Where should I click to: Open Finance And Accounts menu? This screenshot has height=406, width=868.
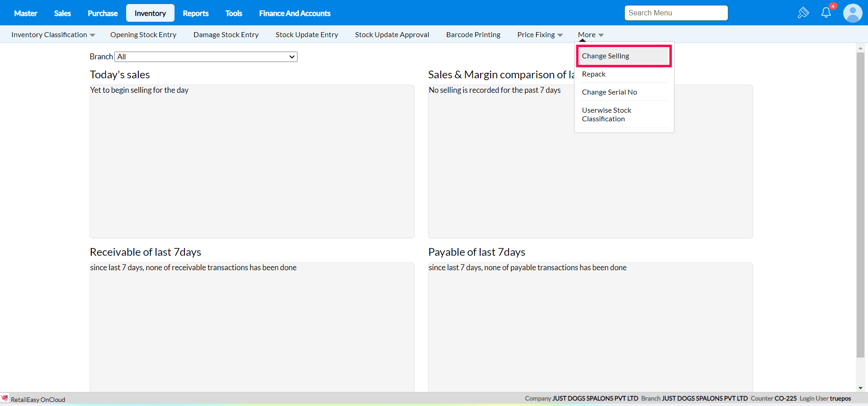295,13
